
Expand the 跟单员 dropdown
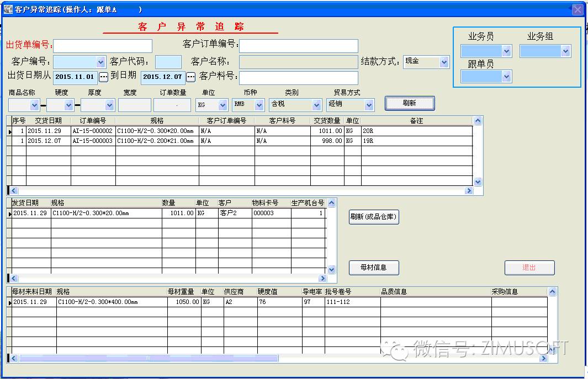507,77
